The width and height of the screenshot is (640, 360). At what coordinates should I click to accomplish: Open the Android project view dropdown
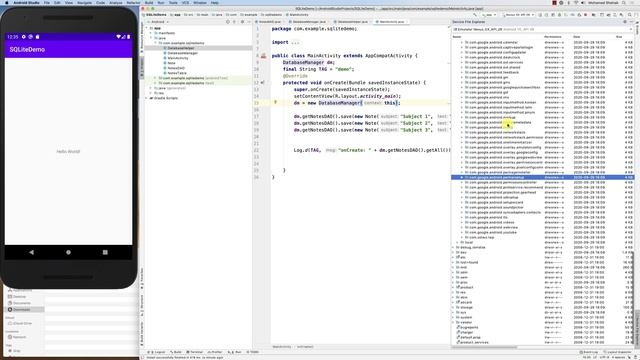coord(158,22)
